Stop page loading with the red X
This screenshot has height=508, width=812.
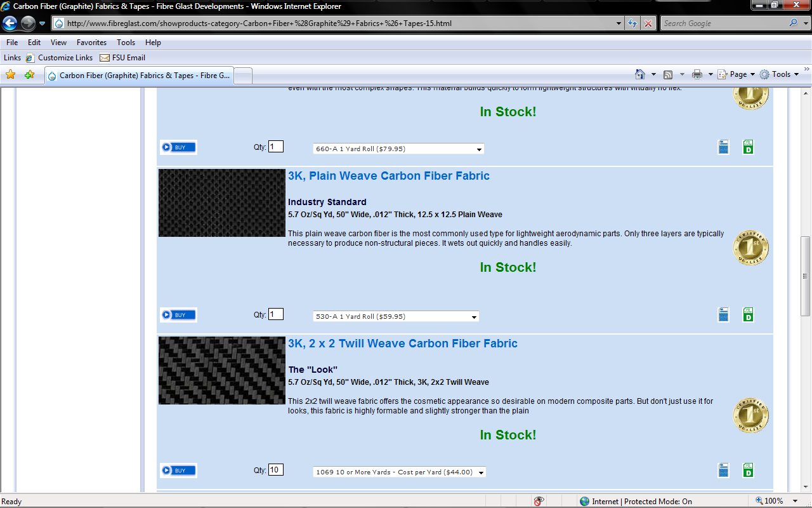point(648,23)
